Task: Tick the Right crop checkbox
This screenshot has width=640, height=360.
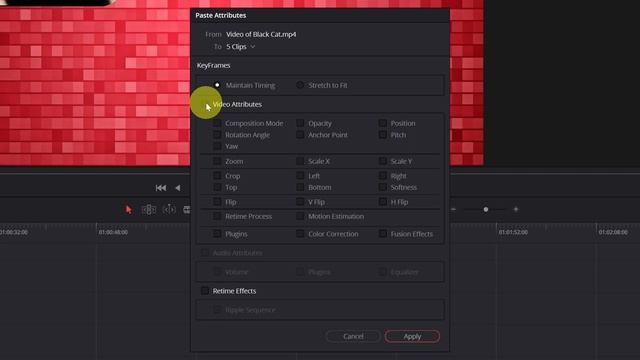Action: pyautogui.click(x=382, y=176)
